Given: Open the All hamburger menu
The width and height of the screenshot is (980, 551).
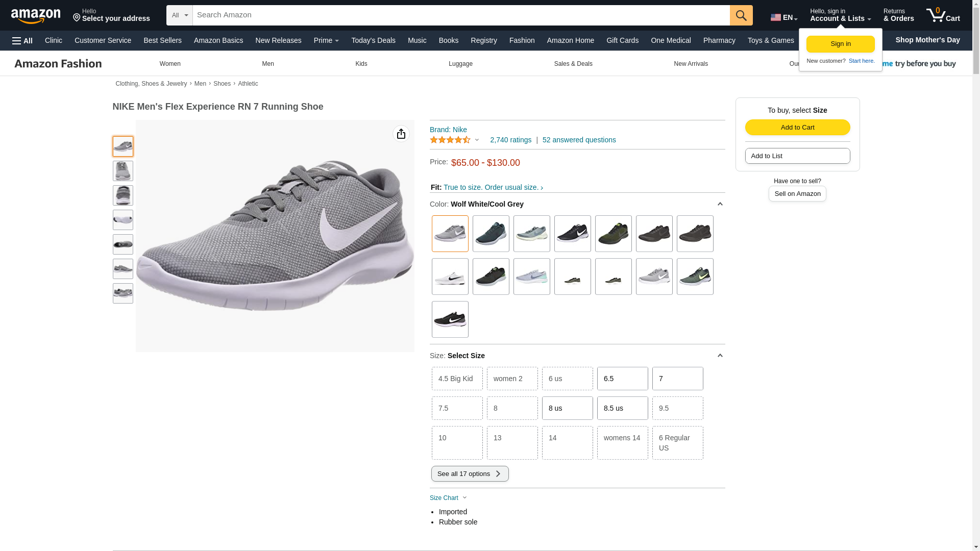Looking at the screenshot, I should pos(22,41).
